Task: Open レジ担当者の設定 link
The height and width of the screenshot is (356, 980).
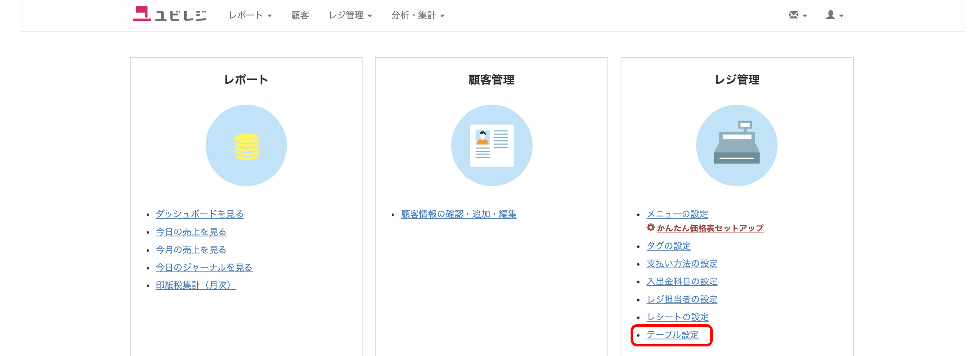Action: [x=682, y=299]
